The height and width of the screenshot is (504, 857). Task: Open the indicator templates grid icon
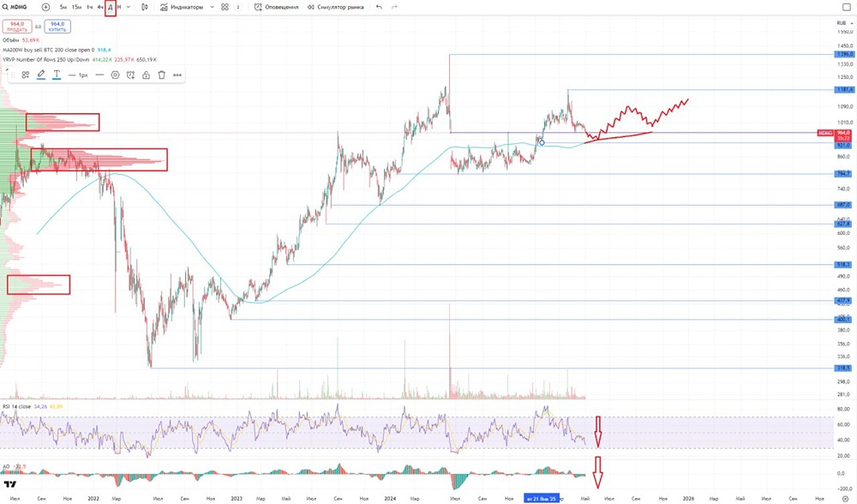tap(225, 7)
